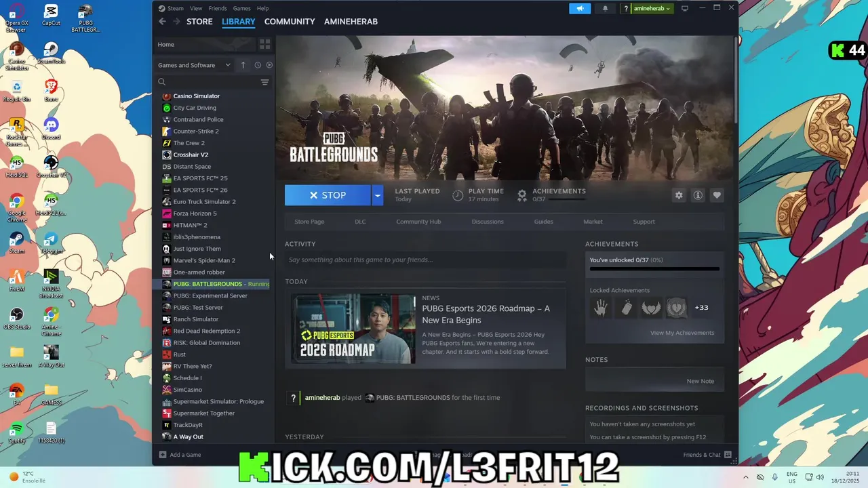Open PUBG Esports 2026 Roadmap news thumbnail
Screen dimensions: 868x488
tap(354, 329)
